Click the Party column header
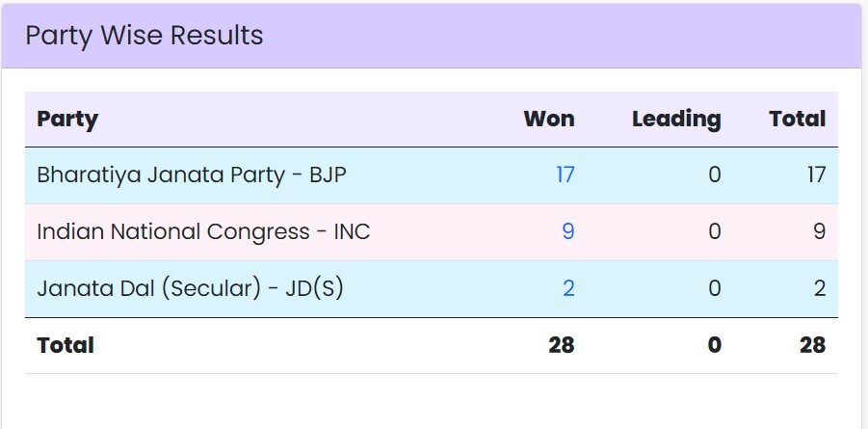 [x=67, y=120]
